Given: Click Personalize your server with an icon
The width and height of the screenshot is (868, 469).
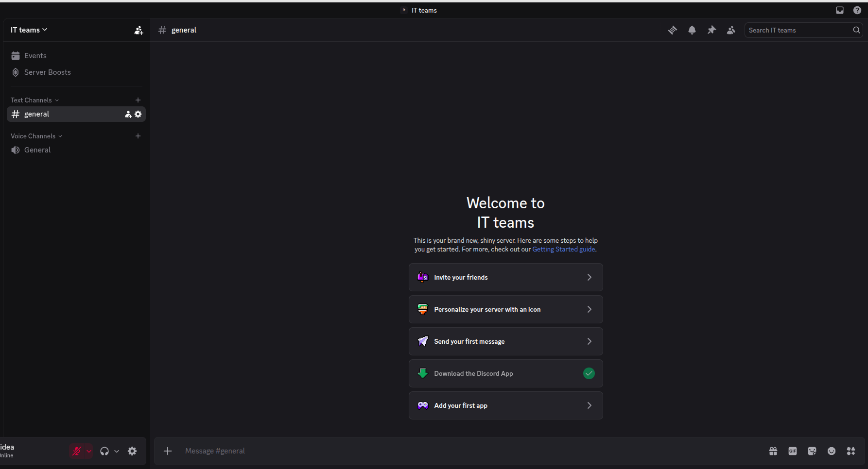Looking at the screenshot, I should coord(506,309).
